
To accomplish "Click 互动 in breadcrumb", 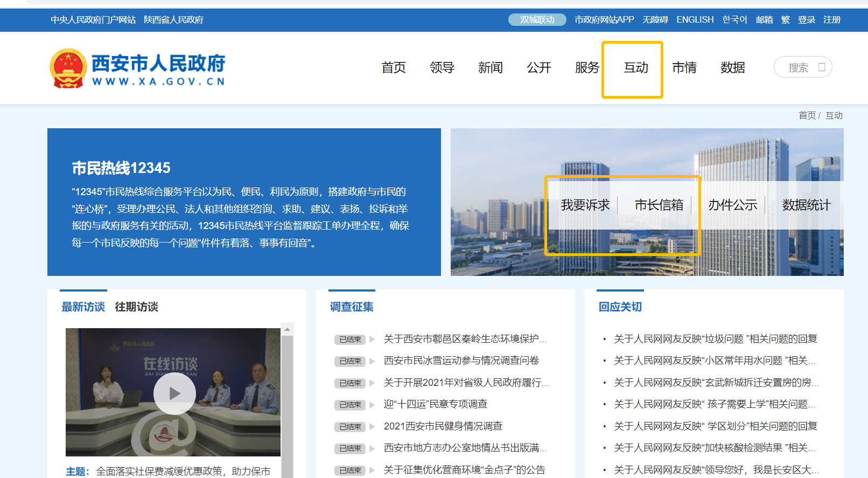I will point(834,115).
